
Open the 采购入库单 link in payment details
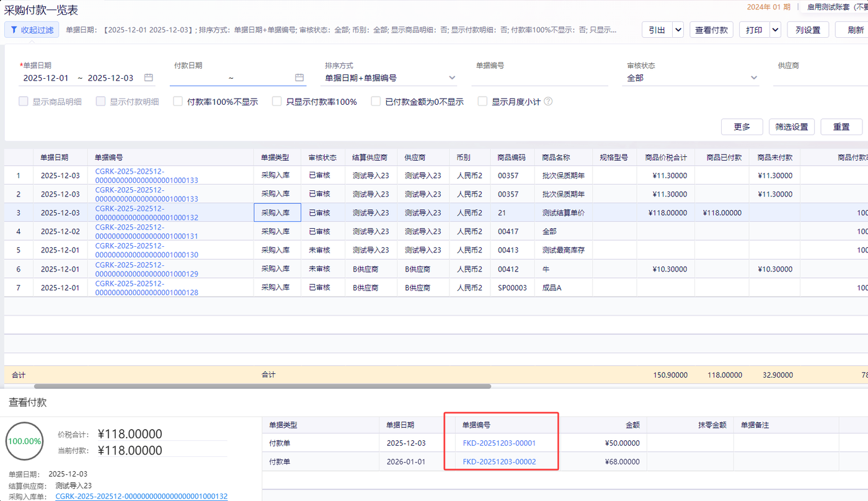(x=141, y=497)
